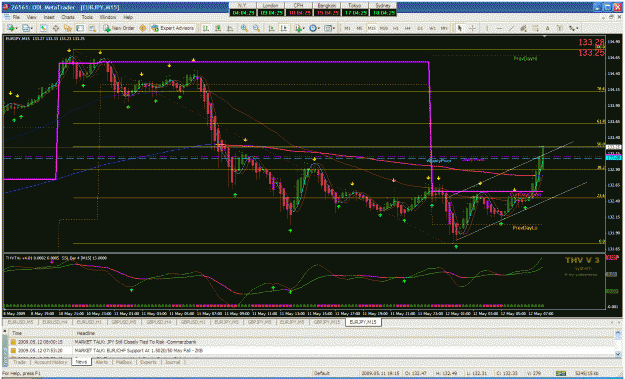Expand the Profiles dropdown arrow
The height and width of the screenshot is (379, 625).
(32, 28)
